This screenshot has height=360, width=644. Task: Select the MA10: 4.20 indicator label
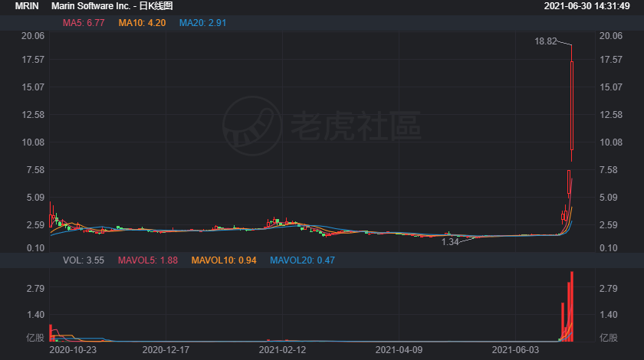click(x=142, y=23)
